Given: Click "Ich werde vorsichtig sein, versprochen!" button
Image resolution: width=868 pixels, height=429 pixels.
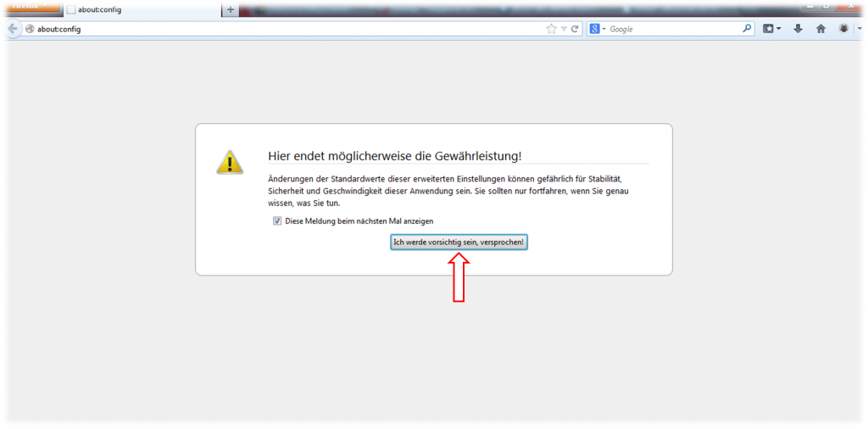Looking at the screenshot, I should pos(459,242).
